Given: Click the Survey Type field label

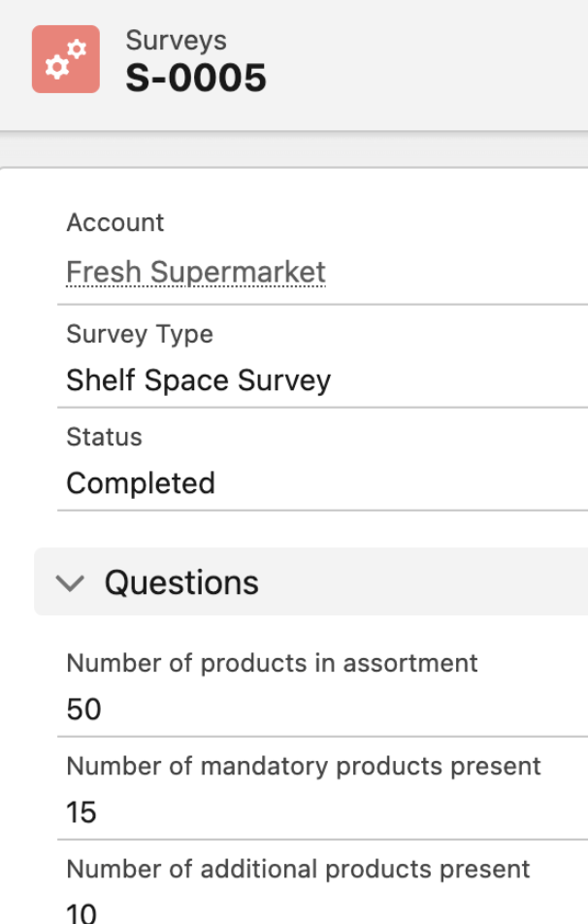Looking at the screenshot, I should pyautogui.click(x=139, y=334).
